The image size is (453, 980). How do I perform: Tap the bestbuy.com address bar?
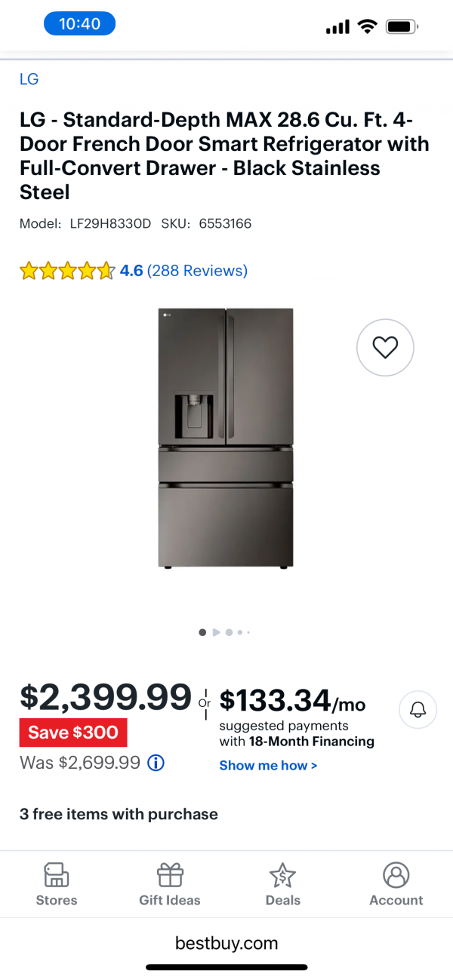226,942
